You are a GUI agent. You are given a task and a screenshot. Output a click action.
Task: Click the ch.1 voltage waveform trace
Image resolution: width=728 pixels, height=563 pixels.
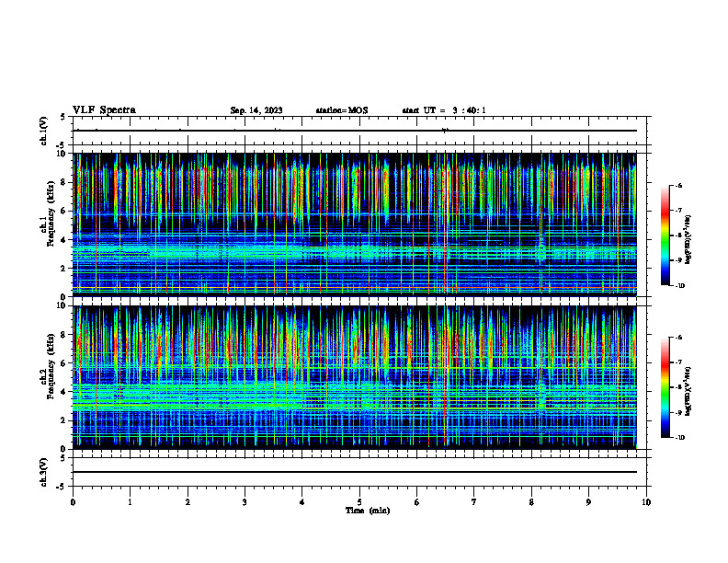click(x=354, y=131)
